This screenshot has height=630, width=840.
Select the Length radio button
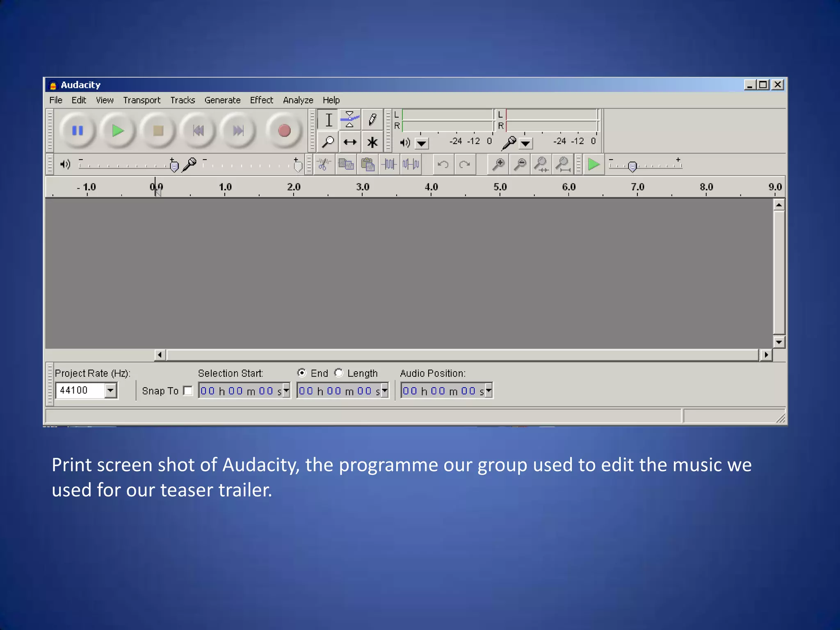(339, 373)
